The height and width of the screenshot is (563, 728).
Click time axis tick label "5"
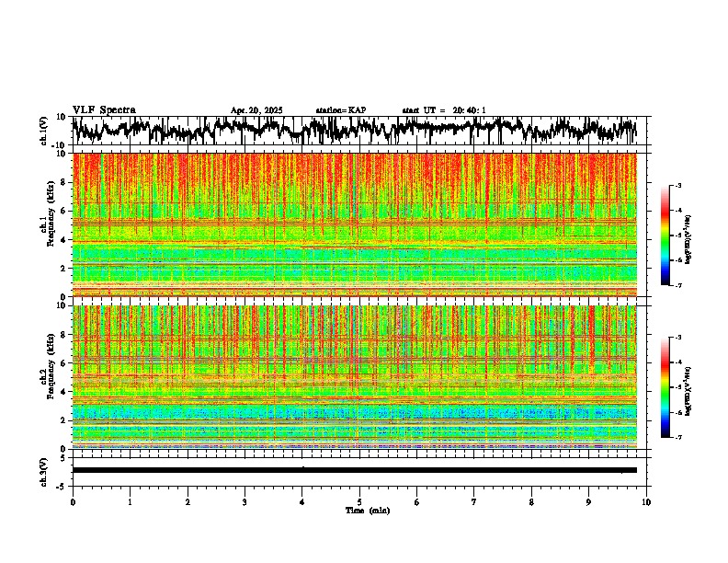click(x=359, y=502)
